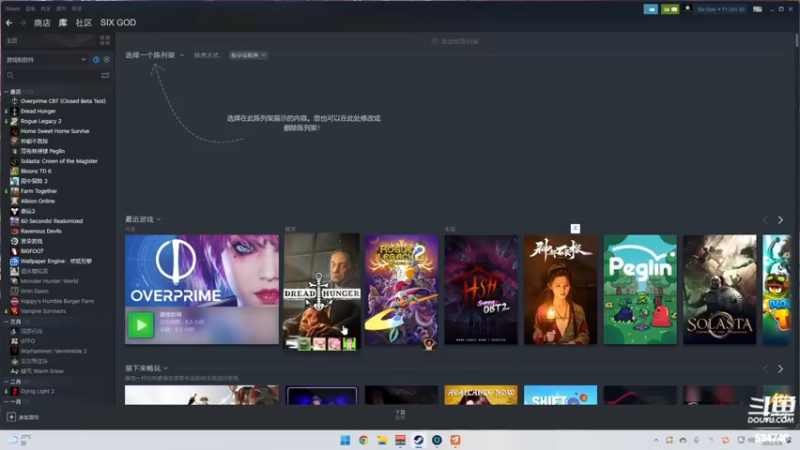The height and width of the screenshot is (450, 800).
Task: Click the profile avatar picture
Action: click(688, 9)
